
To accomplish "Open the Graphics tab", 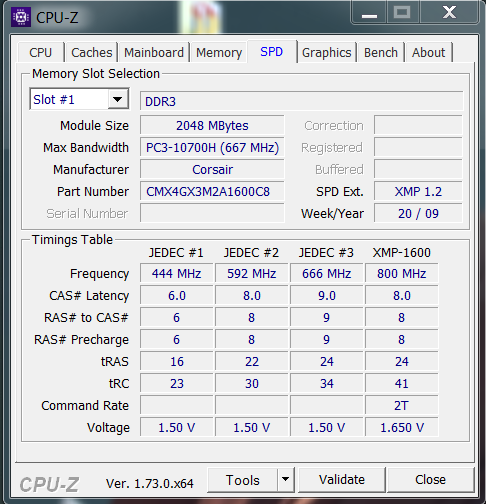I will click(327, 52).
